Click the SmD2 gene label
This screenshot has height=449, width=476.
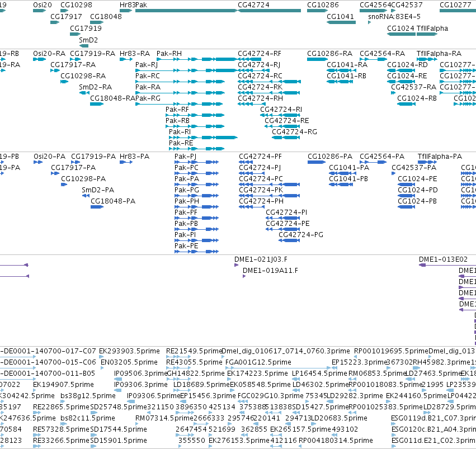pyautogui.click(x=88, y=40)
